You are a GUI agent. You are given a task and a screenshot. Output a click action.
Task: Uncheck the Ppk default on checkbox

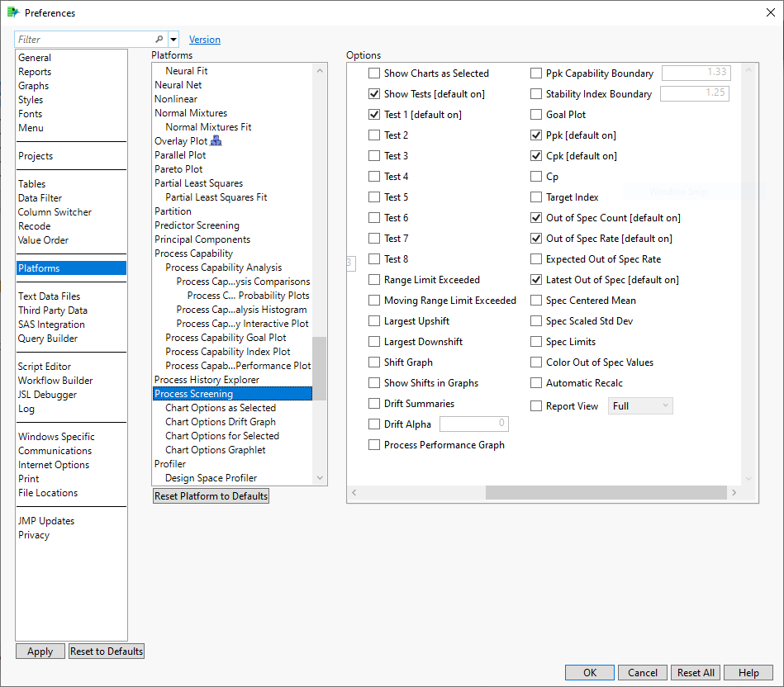(x=536, y=135)
